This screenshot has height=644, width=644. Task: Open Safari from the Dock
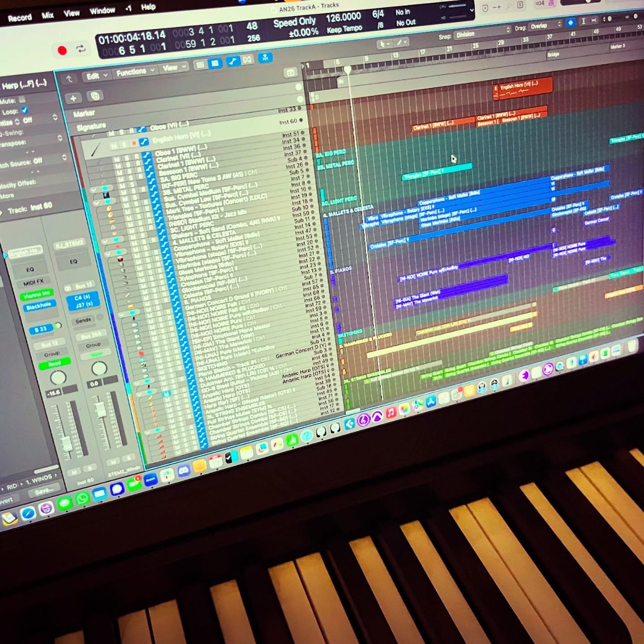[x=28, y=513]
